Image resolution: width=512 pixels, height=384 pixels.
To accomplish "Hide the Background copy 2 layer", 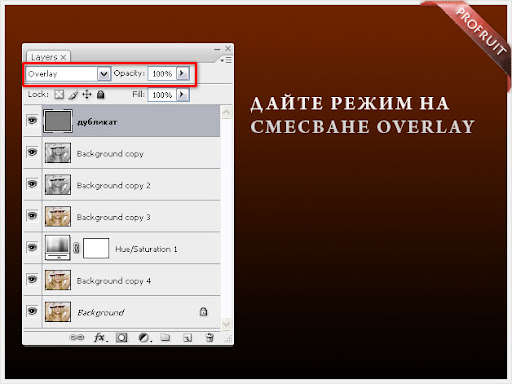I will (32, 184).
